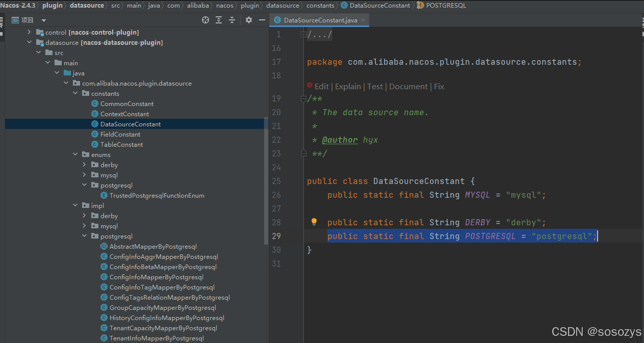Select TenantCapacityMapperByPostgresql in the tree

[x=163, y=328]
